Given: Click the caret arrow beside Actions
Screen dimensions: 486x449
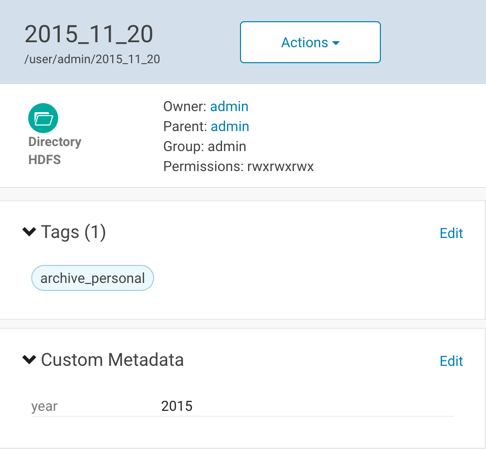Looking at the screenshot, I should (x=336, y=43).
